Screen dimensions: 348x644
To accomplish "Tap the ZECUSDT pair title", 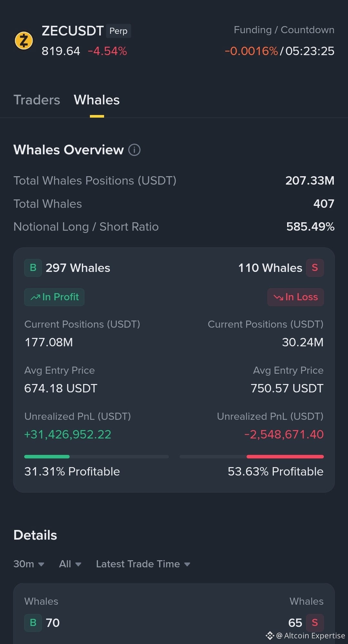I will click(72, 31).
